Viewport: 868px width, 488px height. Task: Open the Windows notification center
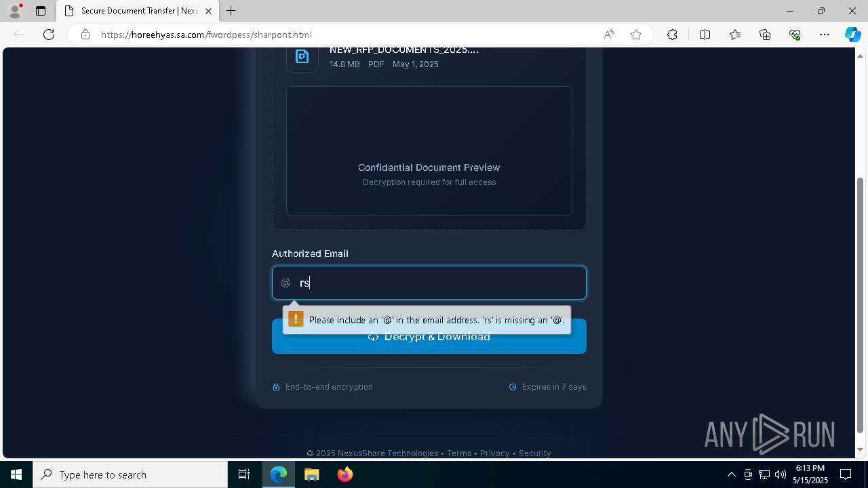click(x=846, y=474)
